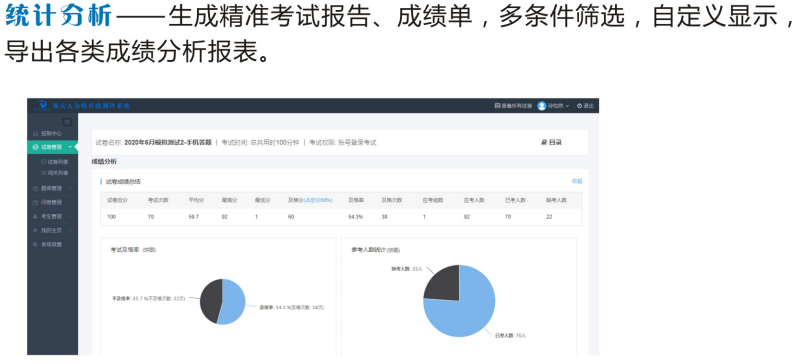The width and height of the screenshot is (796, 364).
Task: Open the 目录 button
Action: click(552, 143)
